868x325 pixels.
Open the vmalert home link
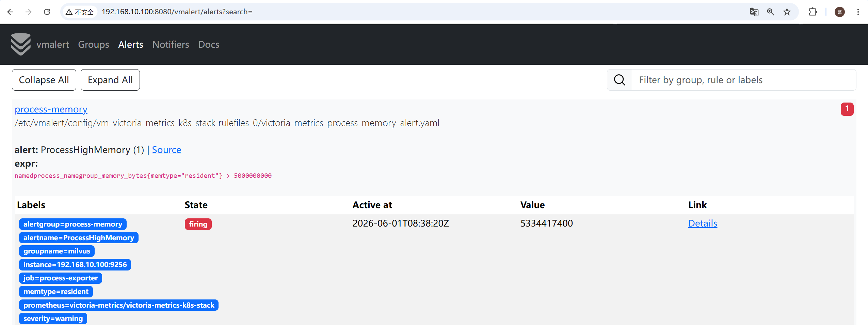53,45
